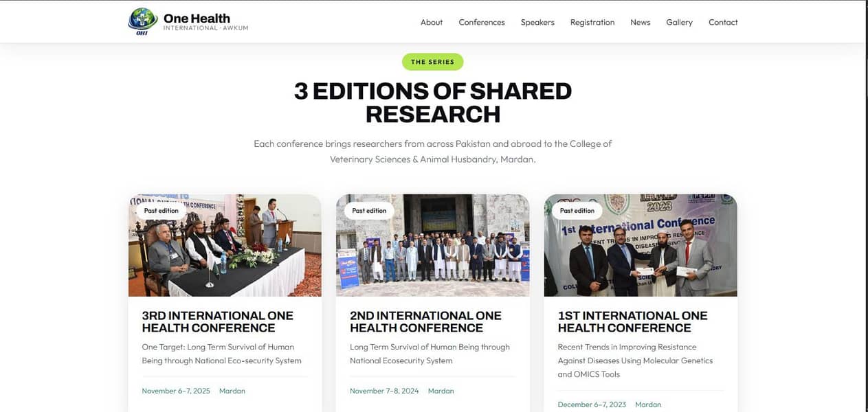Open the 2nd conference group photo

(433, 245)
